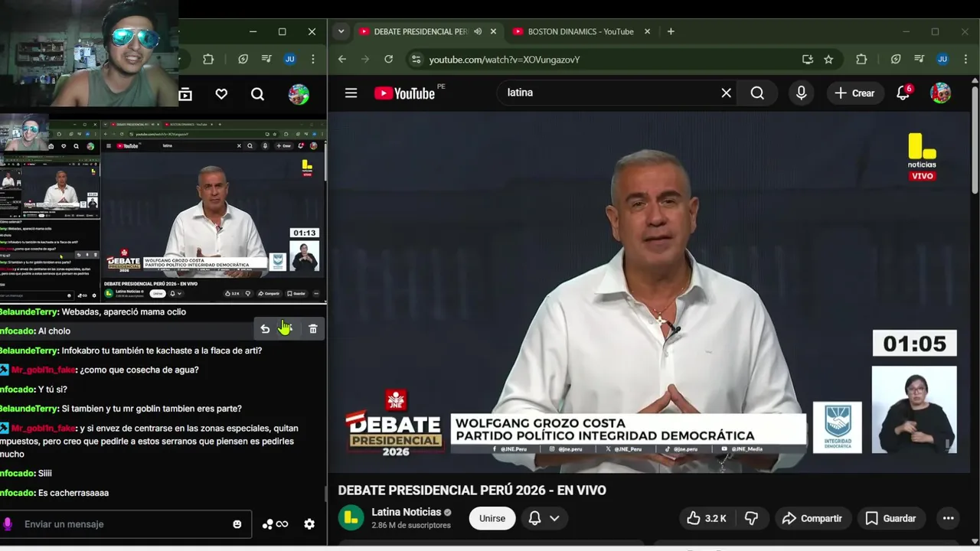The width and height of the screenshot is (980, 551).
Task: Go back in the YouTube browser window
Action: [x=342, y=59]
